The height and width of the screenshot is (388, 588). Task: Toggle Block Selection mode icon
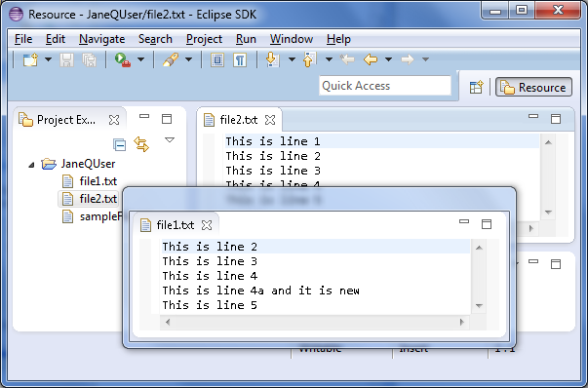(x=217, y=60)
